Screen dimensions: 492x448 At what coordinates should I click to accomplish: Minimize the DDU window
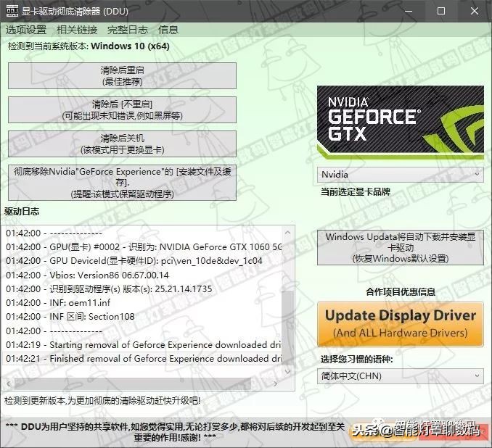[409, 11]
